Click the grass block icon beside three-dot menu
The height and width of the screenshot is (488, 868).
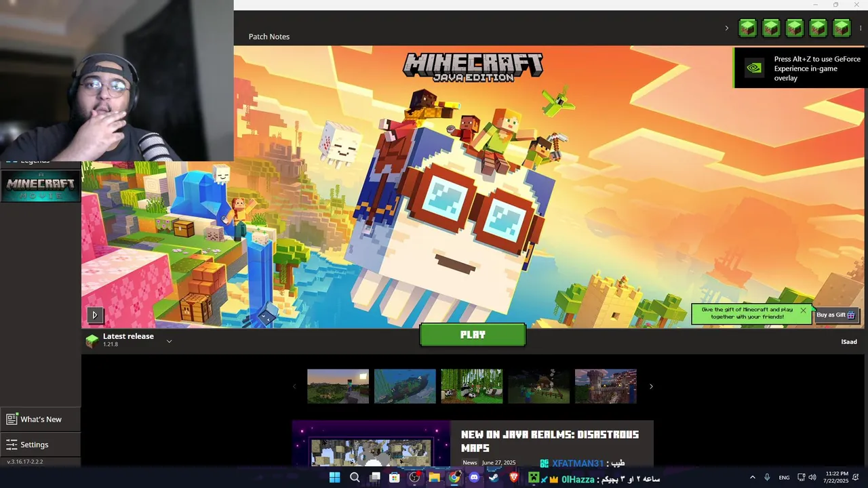coord(842,28)
